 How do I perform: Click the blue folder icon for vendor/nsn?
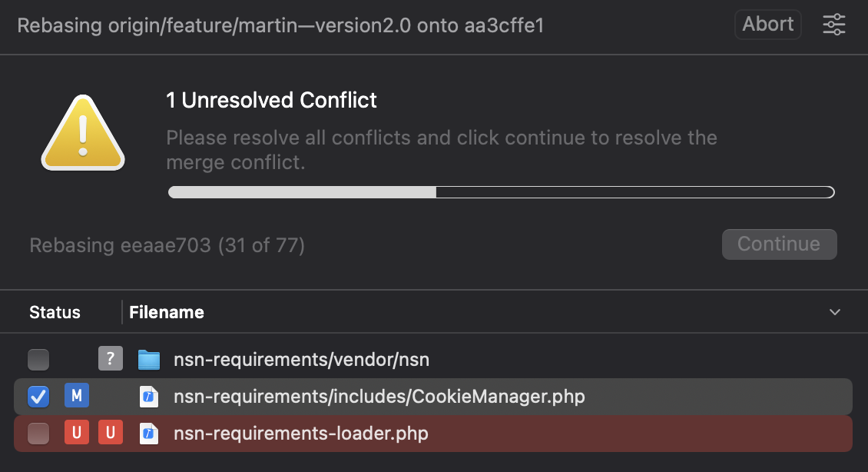(148, 359)
